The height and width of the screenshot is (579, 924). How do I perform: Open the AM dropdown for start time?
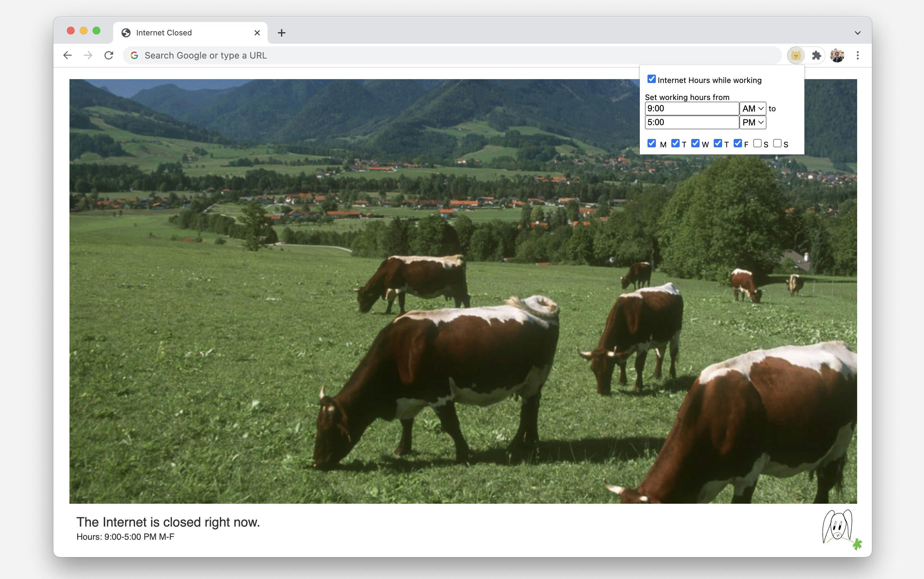pos(753,109)
